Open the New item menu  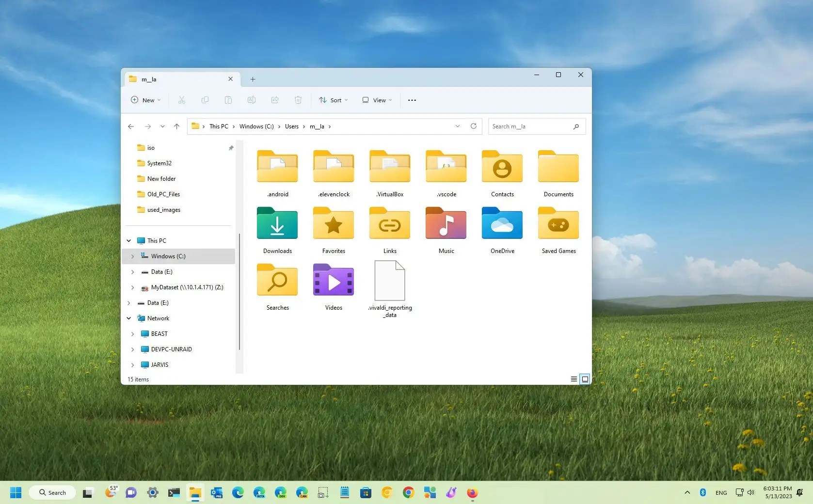tap(144, 100)
